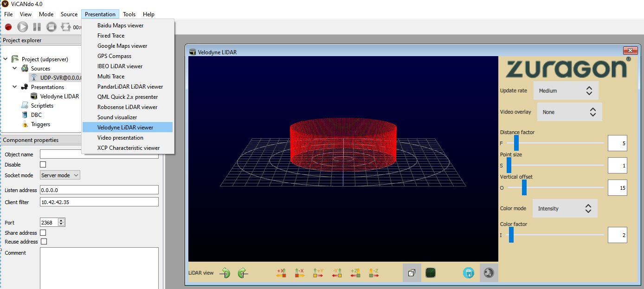The width and height of the screenshot is (644, 289).
Task: Click the DBC database icon
Action: click(x=25, y=115)
